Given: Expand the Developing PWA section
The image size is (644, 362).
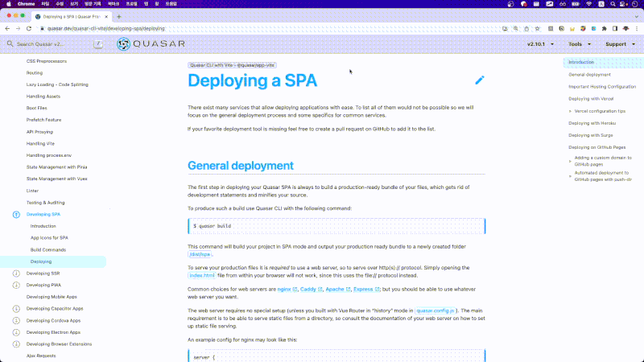Looking at the screenshot, I should click(16, 285).
